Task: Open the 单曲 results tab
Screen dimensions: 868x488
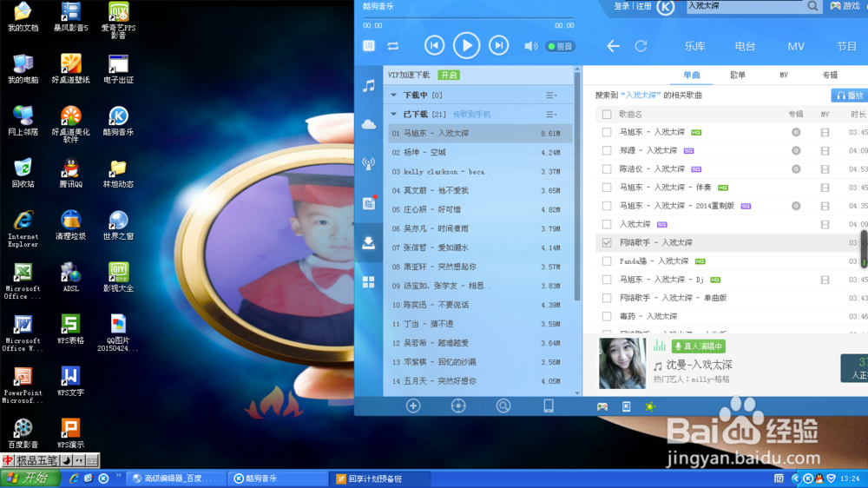Action: coord(692,76)
